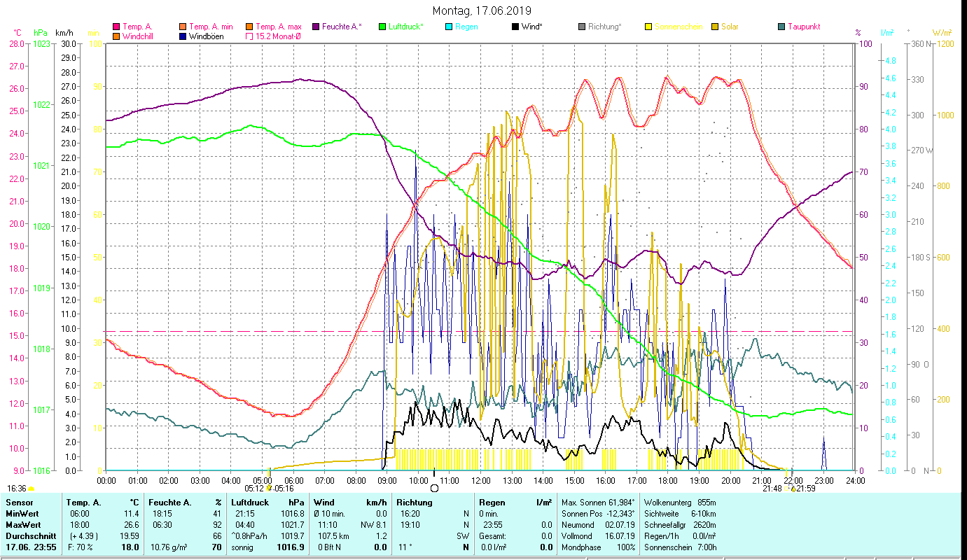967x560 pixels.
Task: Click the 05:12 sunrise time label
Action: coord(255,489)
